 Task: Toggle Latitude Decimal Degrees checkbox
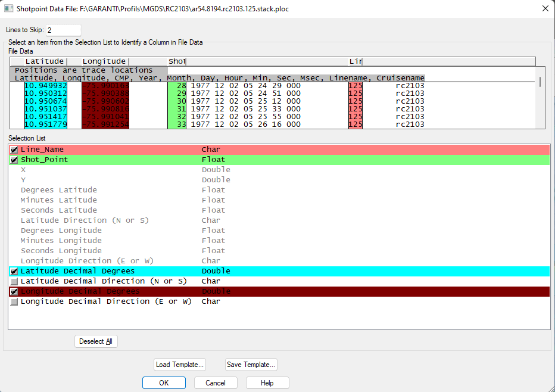14,272
